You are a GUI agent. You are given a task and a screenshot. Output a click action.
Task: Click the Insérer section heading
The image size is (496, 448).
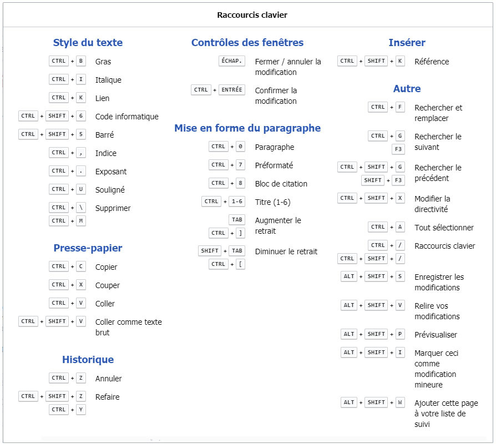(x=406, y=42)
